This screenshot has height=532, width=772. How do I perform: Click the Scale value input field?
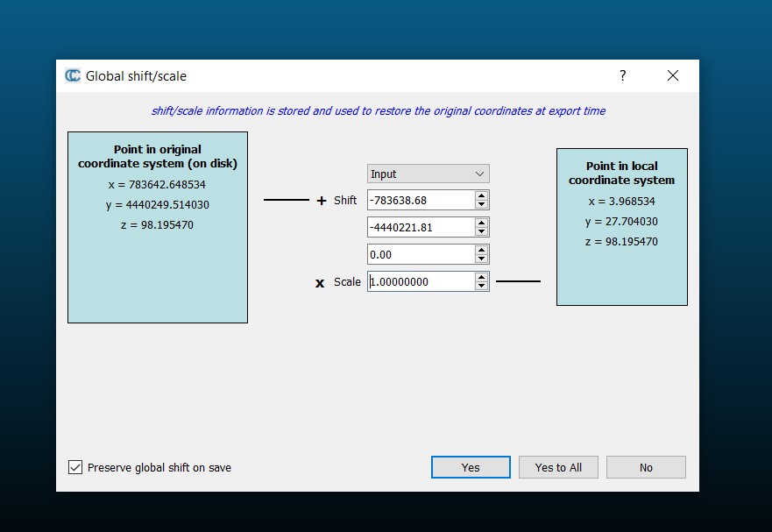click(420, 281)
